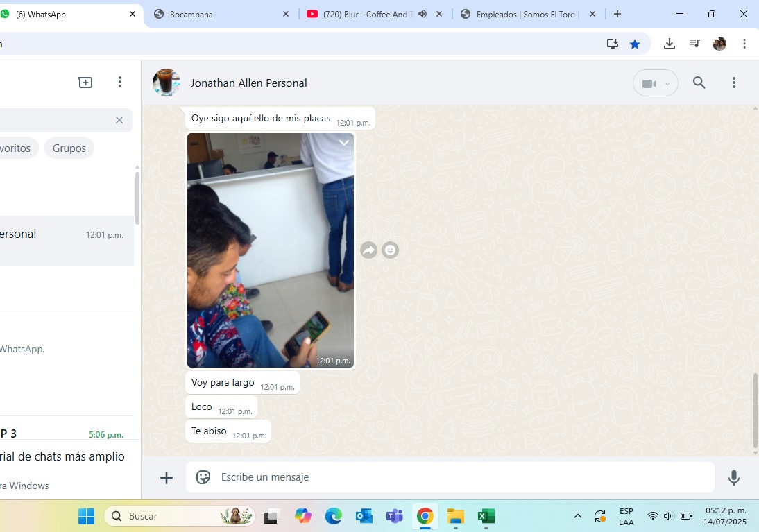Open chat options three-dot menu
Image resolution: width=759 pixels, height=532 pixels.
(x=733, y=83)
